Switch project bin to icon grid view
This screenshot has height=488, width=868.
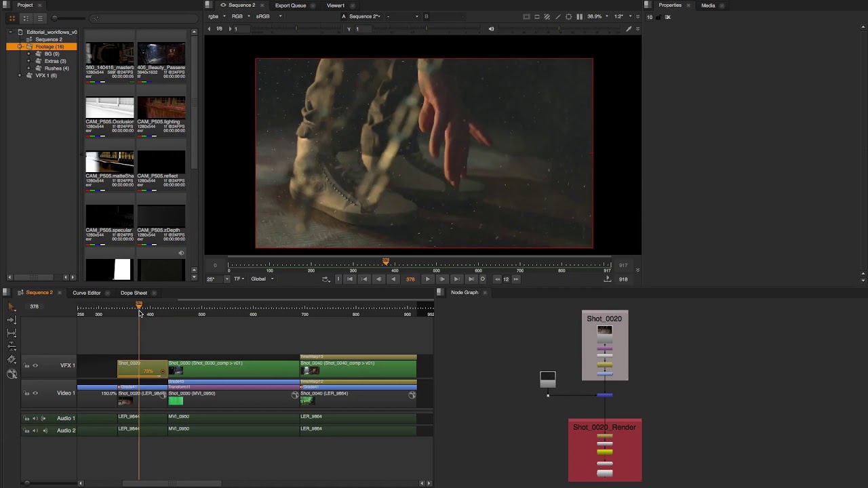click(12, 18)
